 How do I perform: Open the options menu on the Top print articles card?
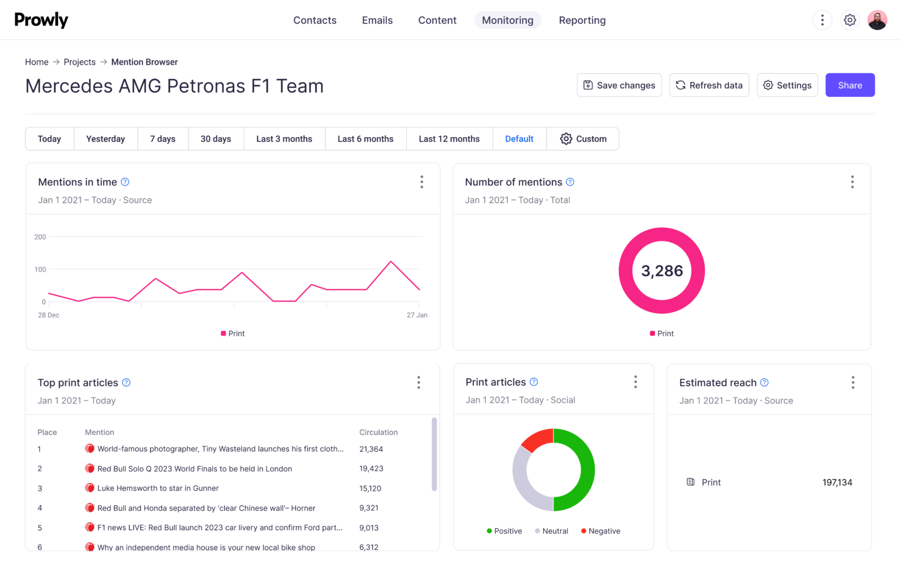pyautogui.click(x=419, y=382)
